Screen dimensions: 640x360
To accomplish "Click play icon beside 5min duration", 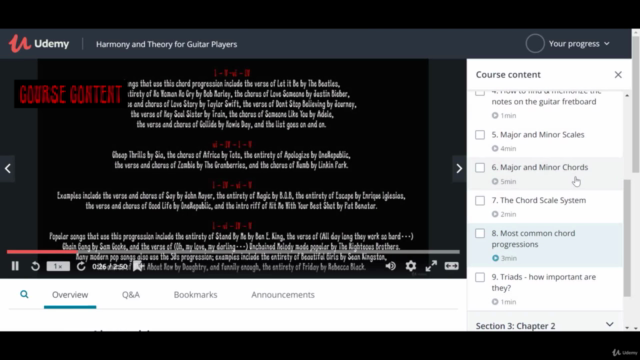I will click(495, 181).
